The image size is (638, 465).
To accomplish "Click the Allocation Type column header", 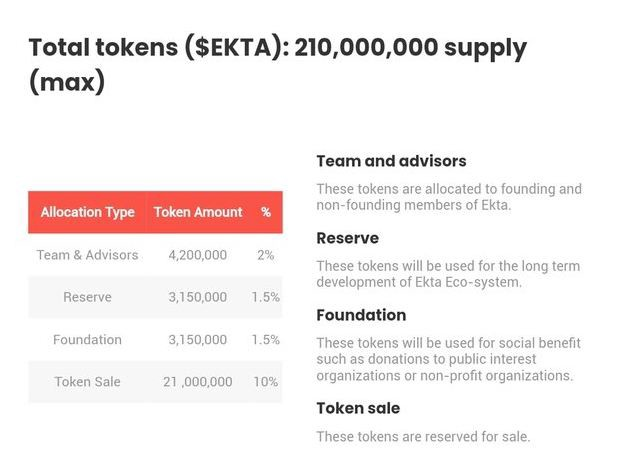I will (87, 212).
